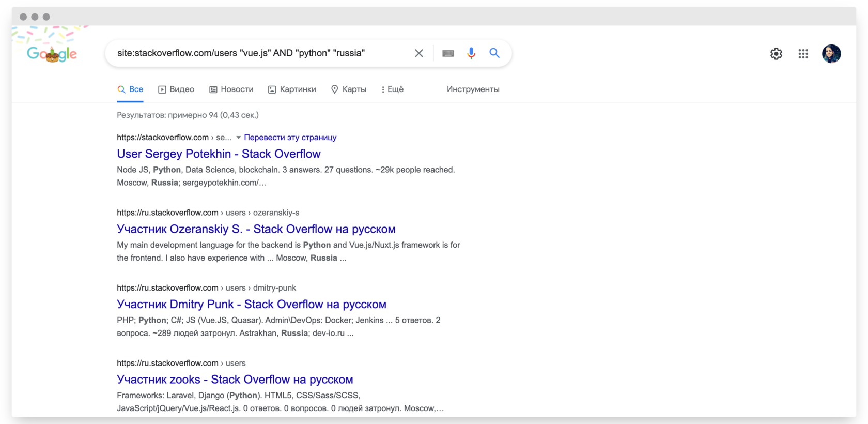Expand the dropdown arrow beside stackoverflow.com URL
This screenshot has height=424, width=868.
point(238,138)
